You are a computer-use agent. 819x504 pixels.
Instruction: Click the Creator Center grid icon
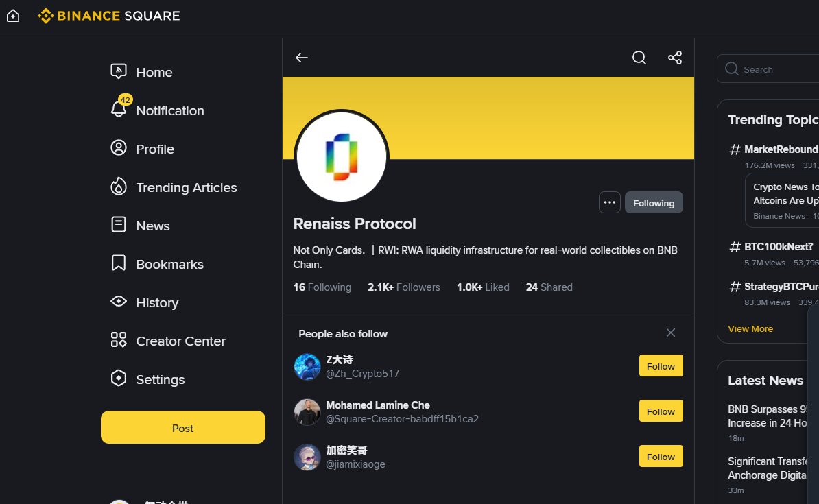[119, 339]
